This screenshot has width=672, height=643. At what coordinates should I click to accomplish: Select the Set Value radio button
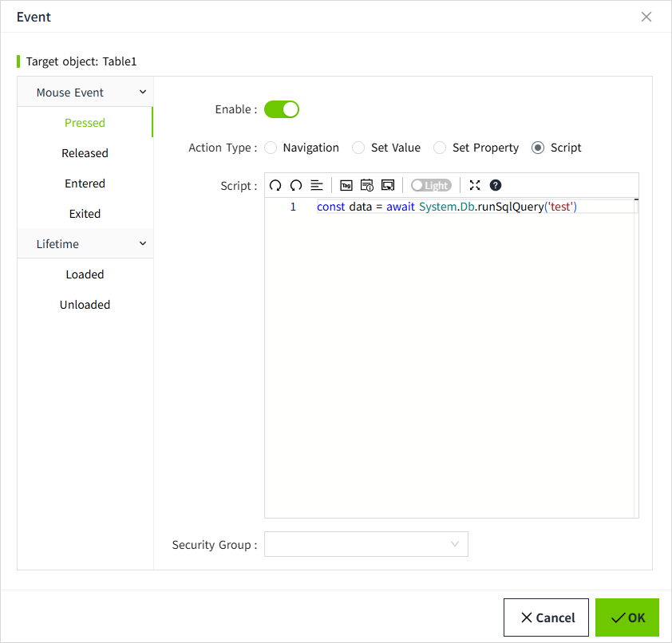point(359,148)
